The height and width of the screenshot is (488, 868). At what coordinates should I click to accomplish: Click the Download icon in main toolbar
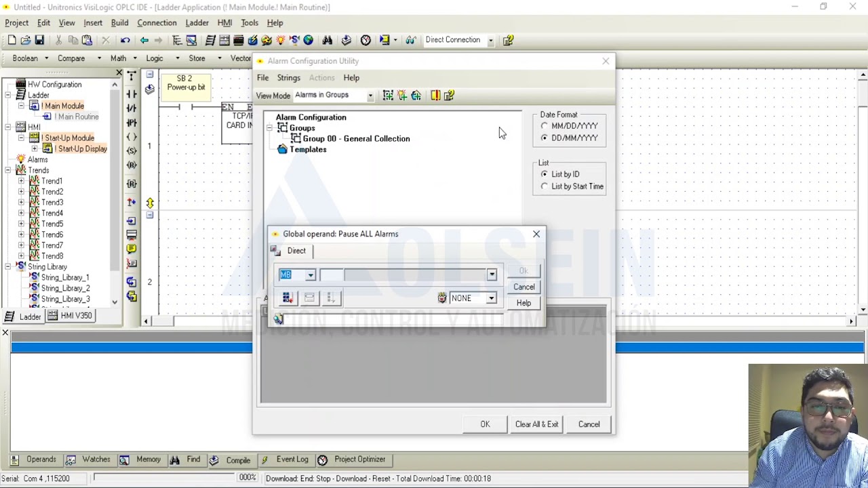tap(346, 41)
